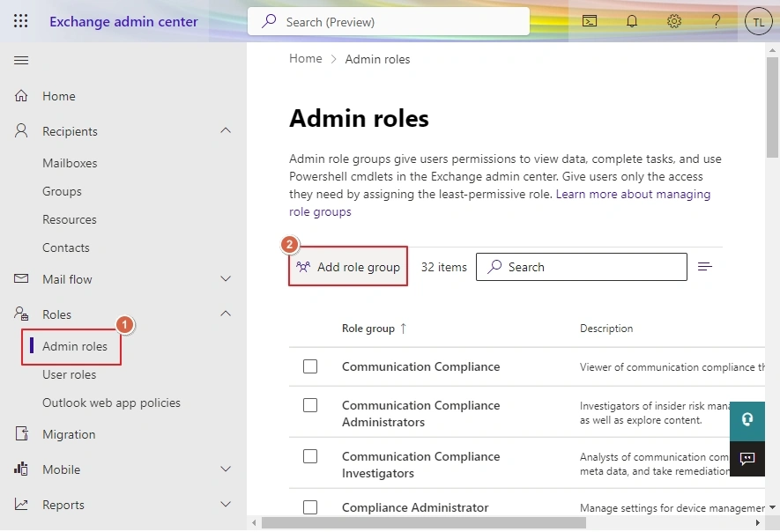Image resolution: width=780 pixels, height=532 pixels.
Task: Focus the role groups Search field
Action: click(582, 267)
